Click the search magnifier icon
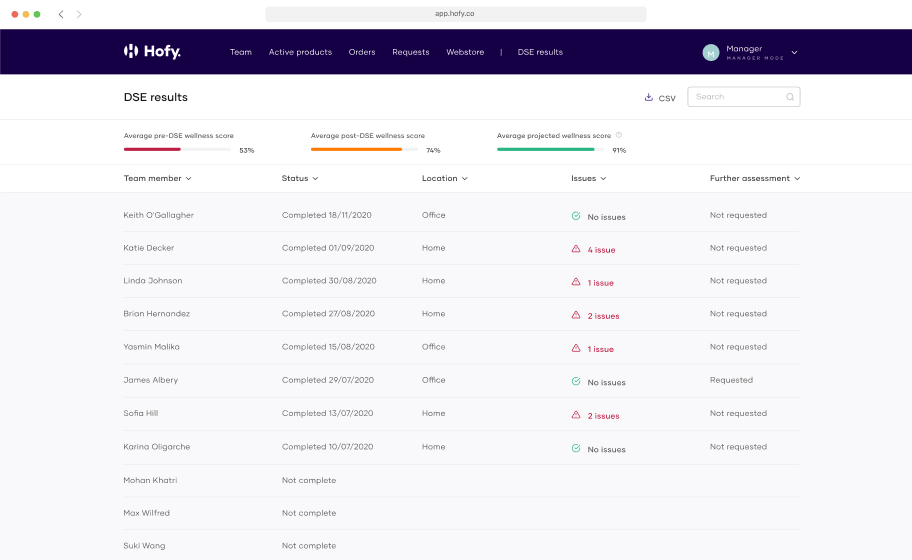The height and width of the screenshot is (560, 912). tap(789, 97)
